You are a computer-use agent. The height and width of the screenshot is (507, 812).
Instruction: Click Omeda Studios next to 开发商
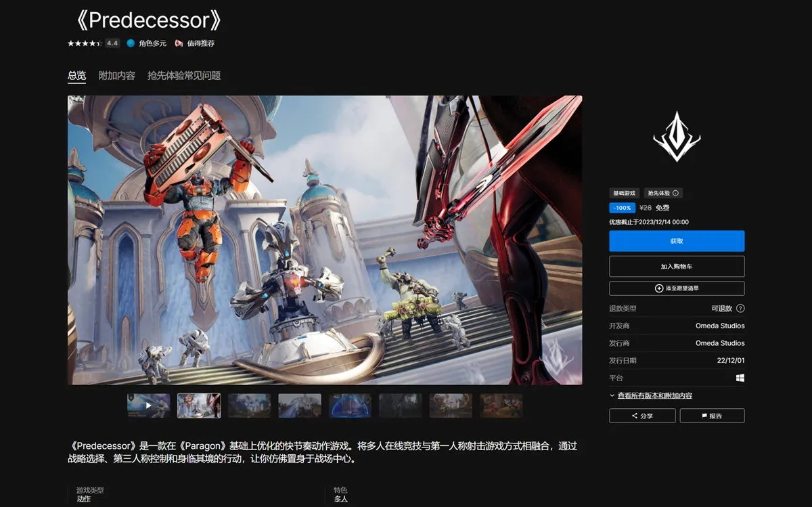720,326
